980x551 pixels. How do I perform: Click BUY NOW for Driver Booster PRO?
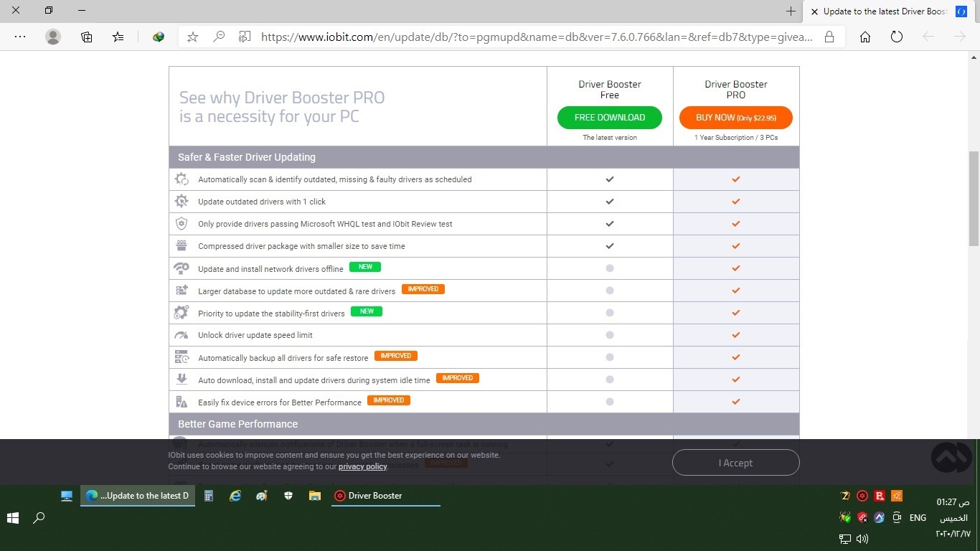point(736,118)
